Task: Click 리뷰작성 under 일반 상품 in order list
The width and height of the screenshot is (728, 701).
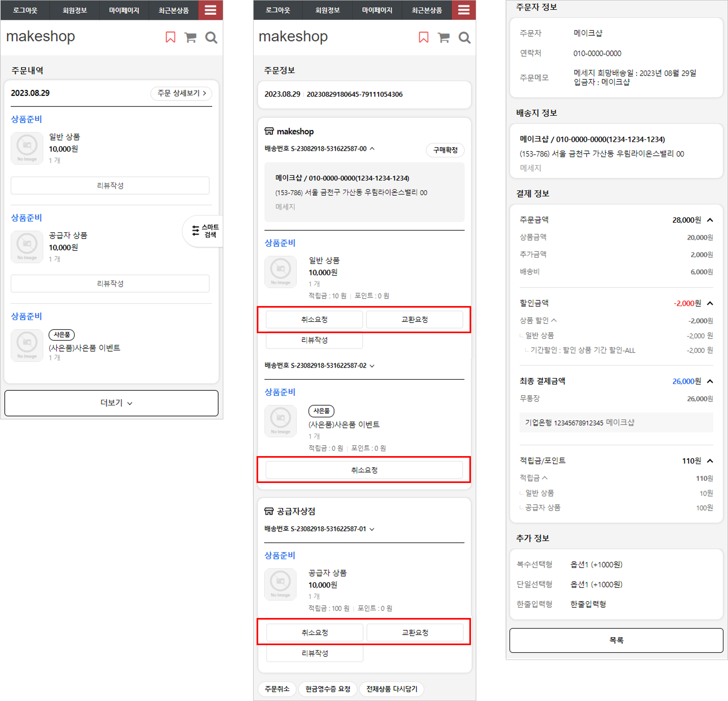Action: pos(110,185)
